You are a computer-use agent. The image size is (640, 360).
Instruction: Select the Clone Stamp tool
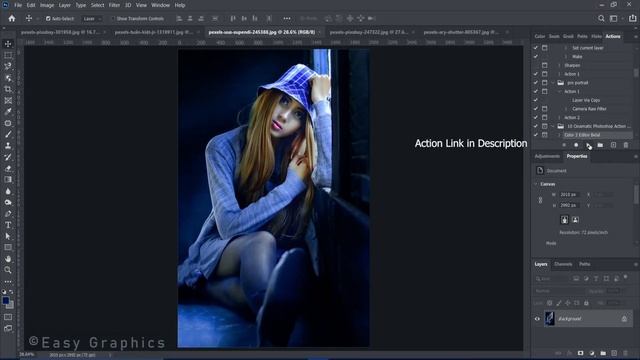(x=8, y=146)
